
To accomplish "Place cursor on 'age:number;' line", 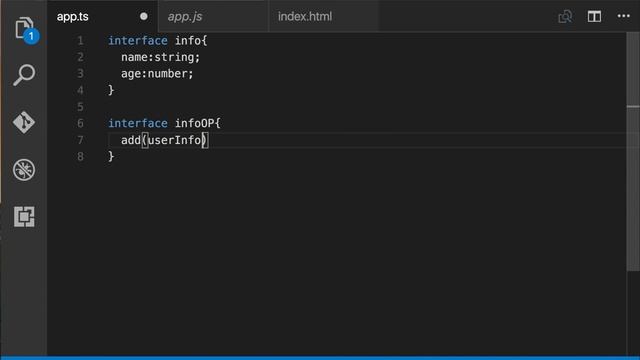I will click(157, 73).
